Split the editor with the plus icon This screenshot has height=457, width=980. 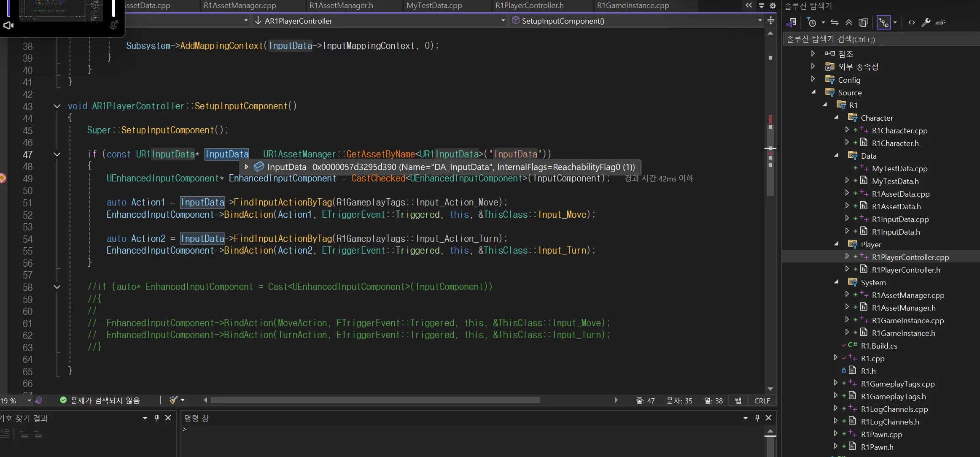[771, 20]
